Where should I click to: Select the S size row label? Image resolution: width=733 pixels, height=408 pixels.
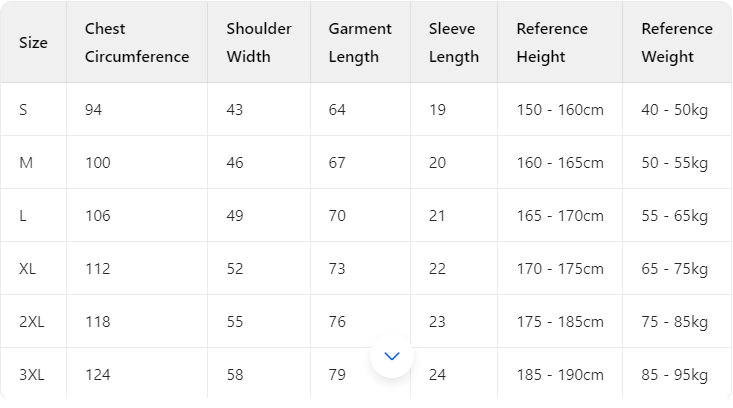pos(23,110)
